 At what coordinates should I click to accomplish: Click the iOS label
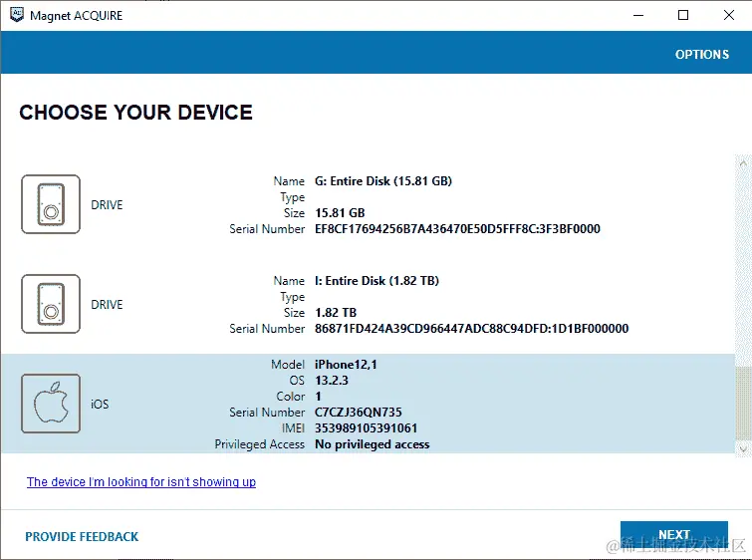(100, 404)
